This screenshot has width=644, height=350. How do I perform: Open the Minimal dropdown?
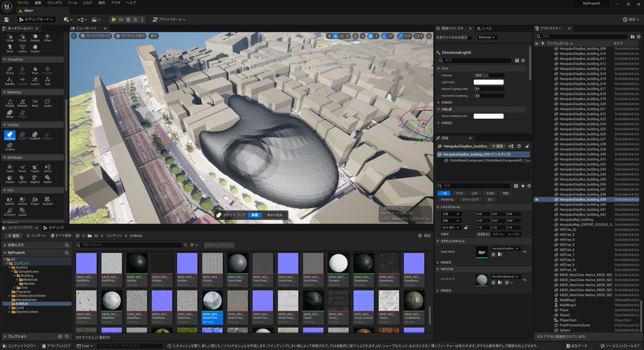(x=487, y=38)
